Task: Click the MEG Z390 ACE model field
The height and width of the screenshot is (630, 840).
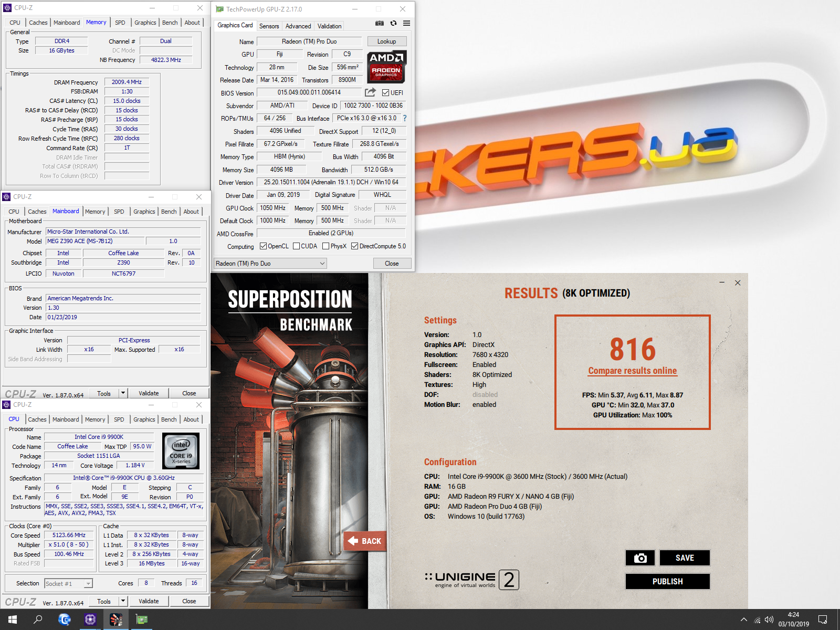Action: [x=95, y=241]
